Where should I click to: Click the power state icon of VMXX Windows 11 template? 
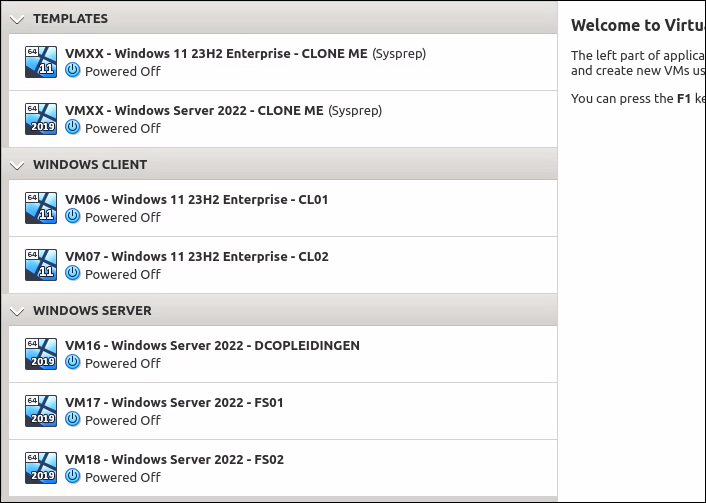click(x=72, y=71)
